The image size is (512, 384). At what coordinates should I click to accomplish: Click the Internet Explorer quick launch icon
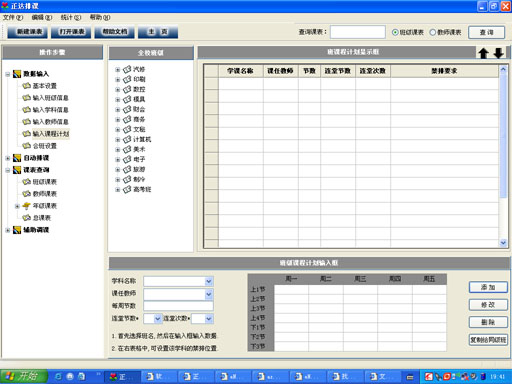coord(58,377)
